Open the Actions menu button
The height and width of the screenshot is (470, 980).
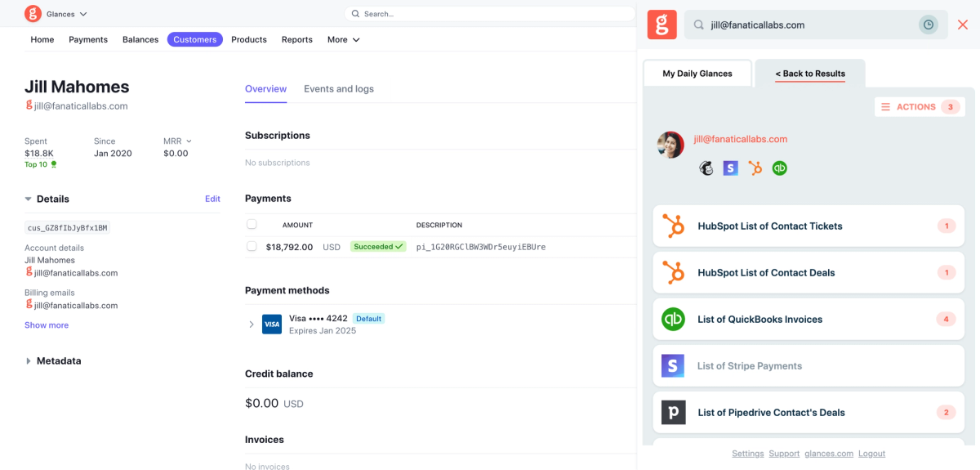pyautogui.click(x=919, y=107)
